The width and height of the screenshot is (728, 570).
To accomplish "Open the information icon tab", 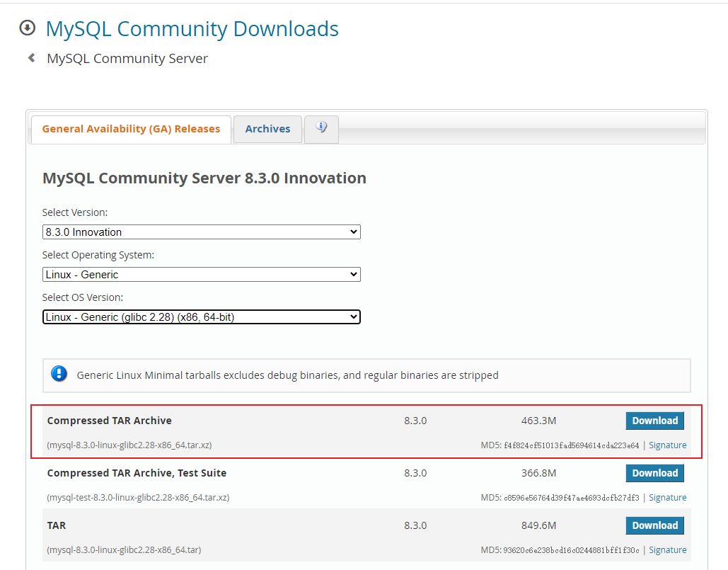I will 321,129.
